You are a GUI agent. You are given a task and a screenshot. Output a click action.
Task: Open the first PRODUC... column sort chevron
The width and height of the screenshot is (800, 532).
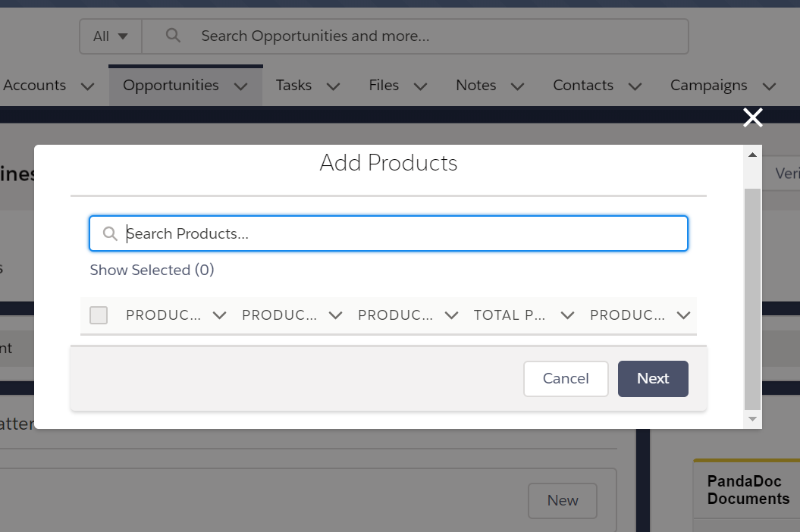coord(220,315)
